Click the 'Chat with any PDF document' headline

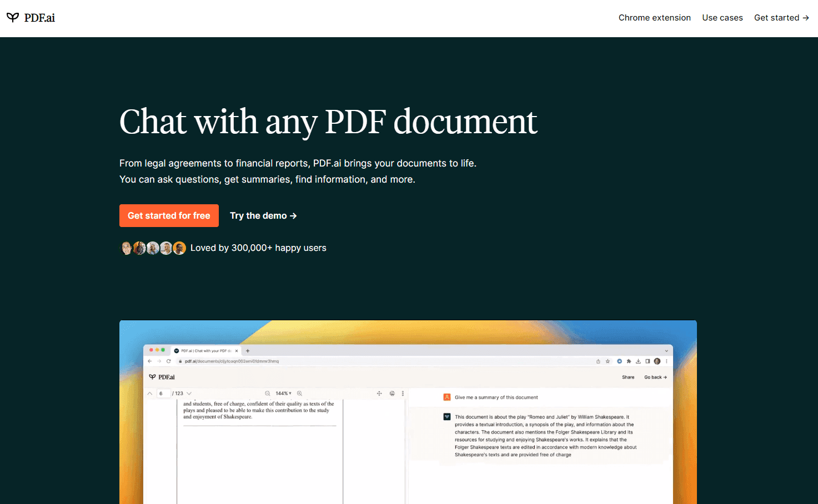point(328,122)
